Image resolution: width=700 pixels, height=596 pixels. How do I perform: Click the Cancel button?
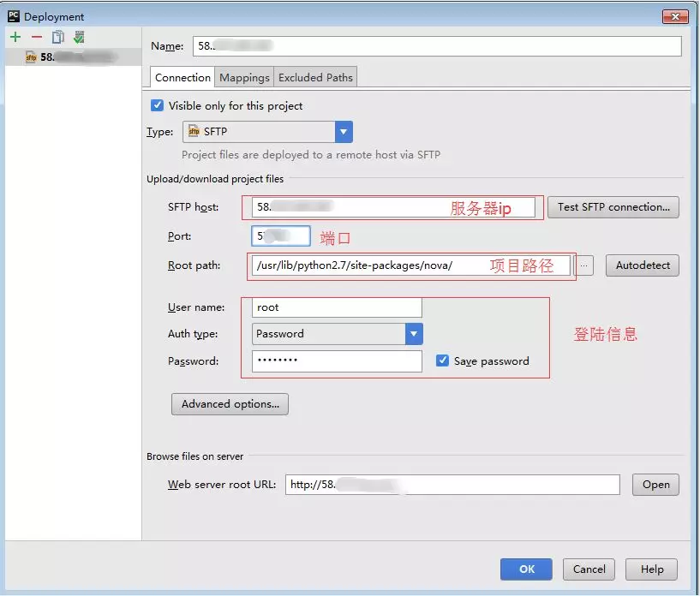589,569
